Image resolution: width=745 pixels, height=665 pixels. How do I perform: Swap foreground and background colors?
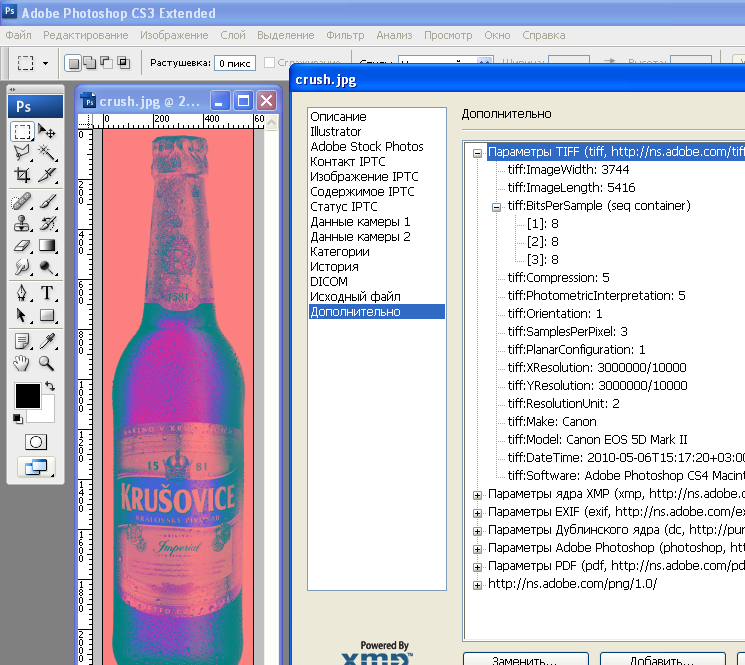pyautogui.click(x=50, y=386)
